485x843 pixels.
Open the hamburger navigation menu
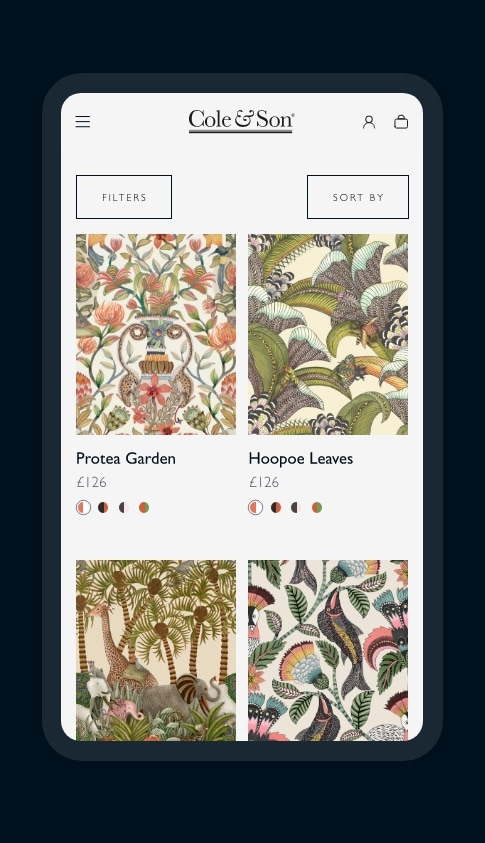[83, 122]
